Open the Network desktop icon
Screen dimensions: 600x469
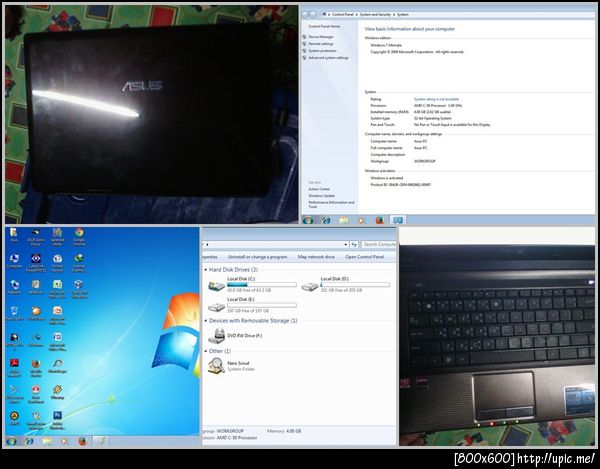(x=14, y=287)
